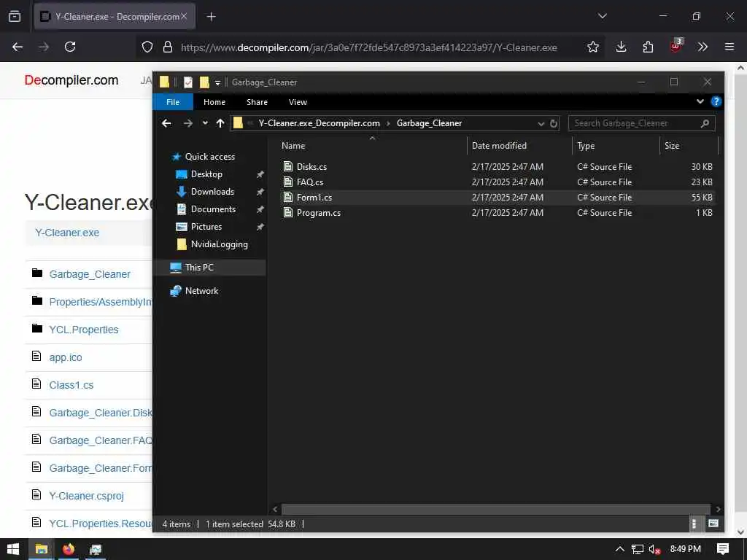747x560 pixels.
Task: Switch Explorer to large icons view
Action: click(713, 524)
